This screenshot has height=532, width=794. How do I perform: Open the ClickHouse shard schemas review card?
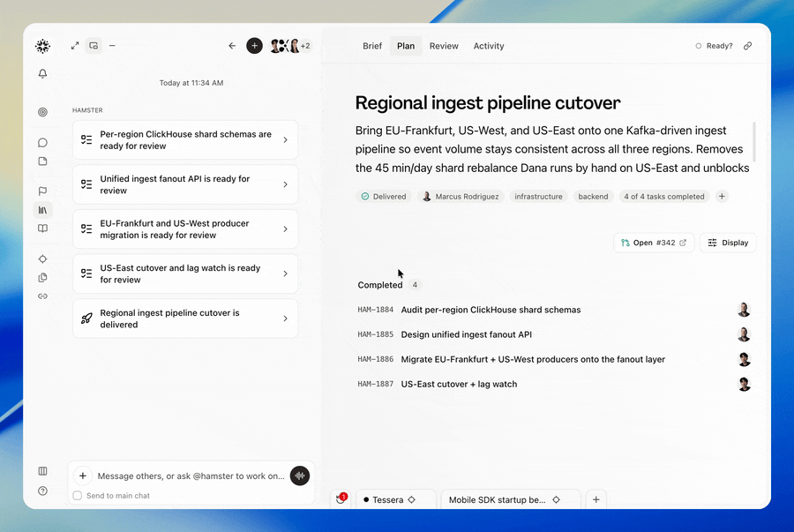(x=185, y=140)
